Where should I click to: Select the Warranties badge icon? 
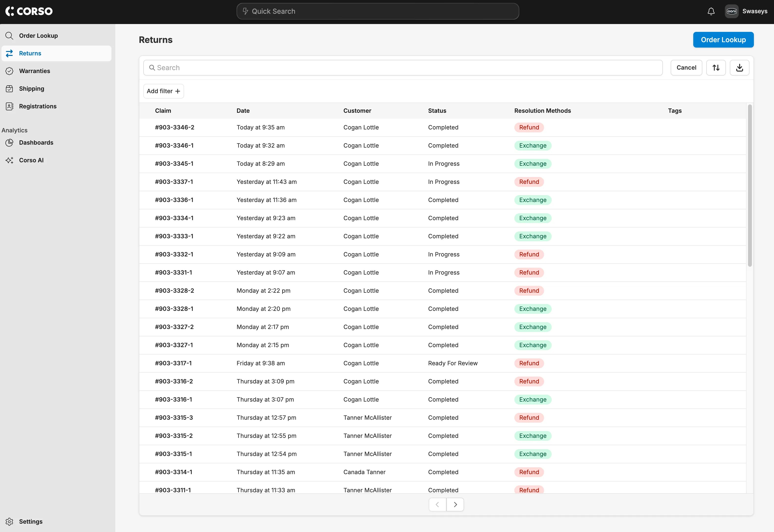9,71
